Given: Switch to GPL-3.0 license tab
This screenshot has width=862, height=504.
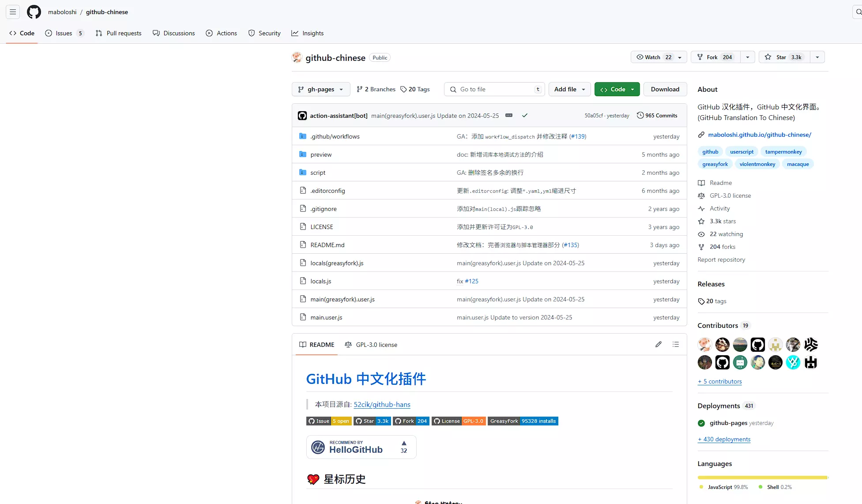Looking at the screenshot, I should coord(371,345).
